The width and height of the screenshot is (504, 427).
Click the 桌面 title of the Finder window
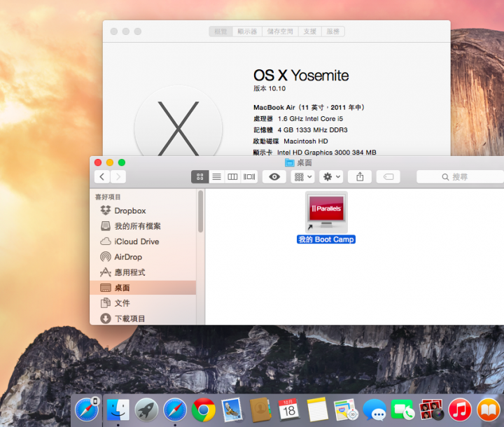tap(304, 162)
